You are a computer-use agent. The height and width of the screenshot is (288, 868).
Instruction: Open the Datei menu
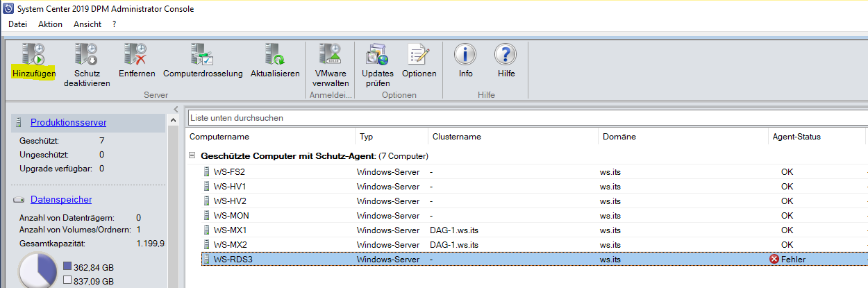[x=17, y=24]
